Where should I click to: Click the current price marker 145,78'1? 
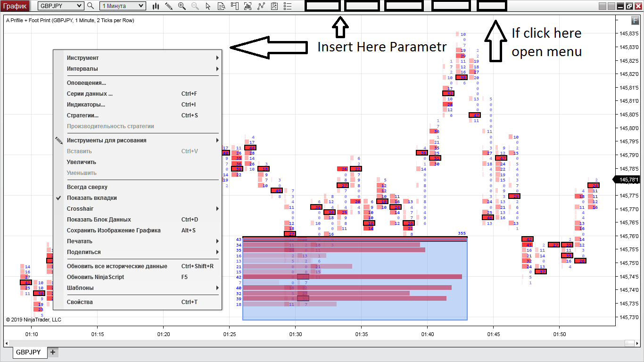pos(627,180)
